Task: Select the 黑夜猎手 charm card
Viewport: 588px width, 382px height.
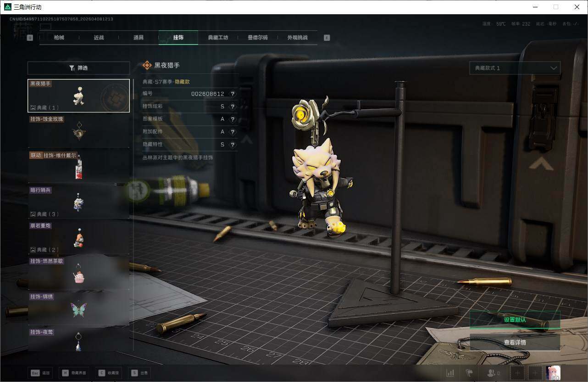Action: [x=78, y=95]
